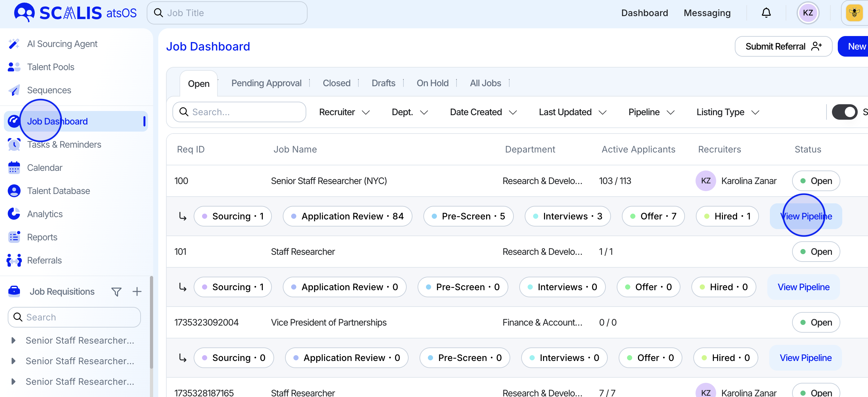The height and width of the screenshot is (397, 868).
Task: Open Calendar icon in sidebar
Action: 14,168
